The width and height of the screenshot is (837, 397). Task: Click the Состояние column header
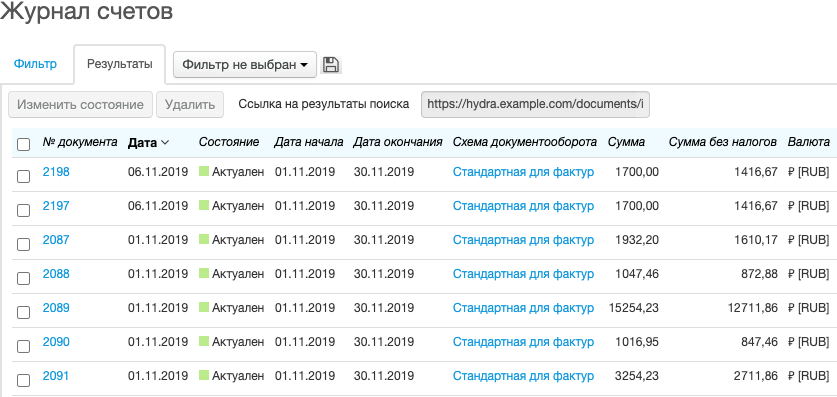click(x=229, y=142)
